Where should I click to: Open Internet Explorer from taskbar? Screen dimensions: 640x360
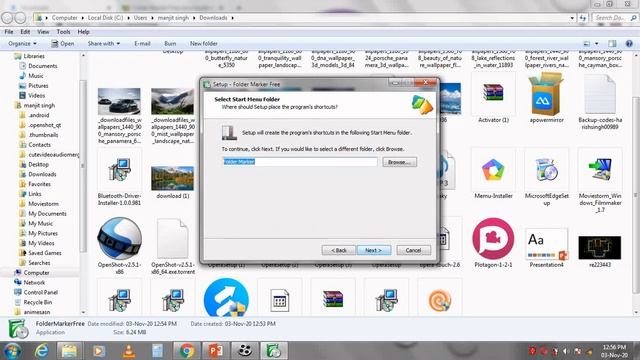coord(42,351)
